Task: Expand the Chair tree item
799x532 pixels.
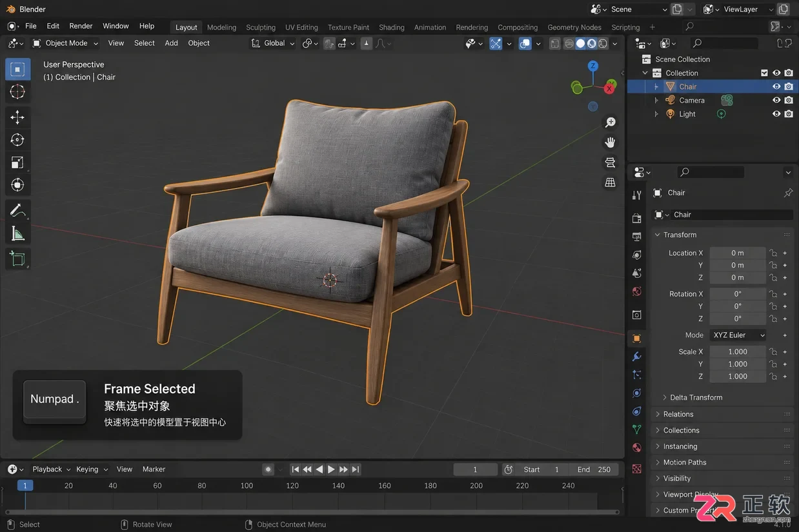Action: pos(656,86)
